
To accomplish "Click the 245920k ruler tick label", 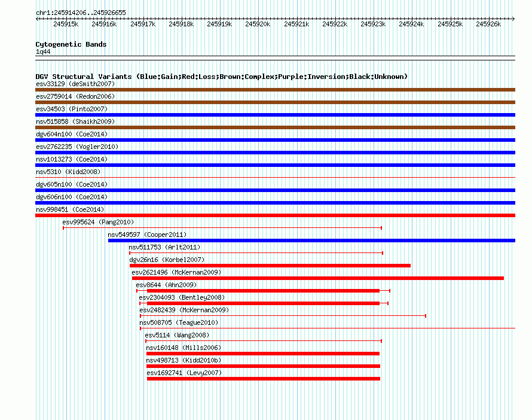I will [258, 24].
